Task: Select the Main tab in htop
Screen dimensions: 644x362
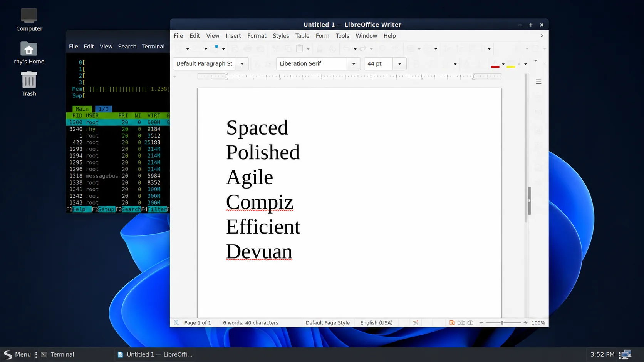Action: click(x=82, y=109)
